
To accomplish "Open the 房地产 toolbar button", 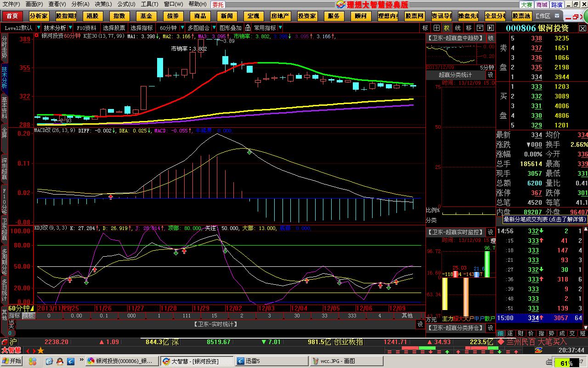I will click(280, 16).
